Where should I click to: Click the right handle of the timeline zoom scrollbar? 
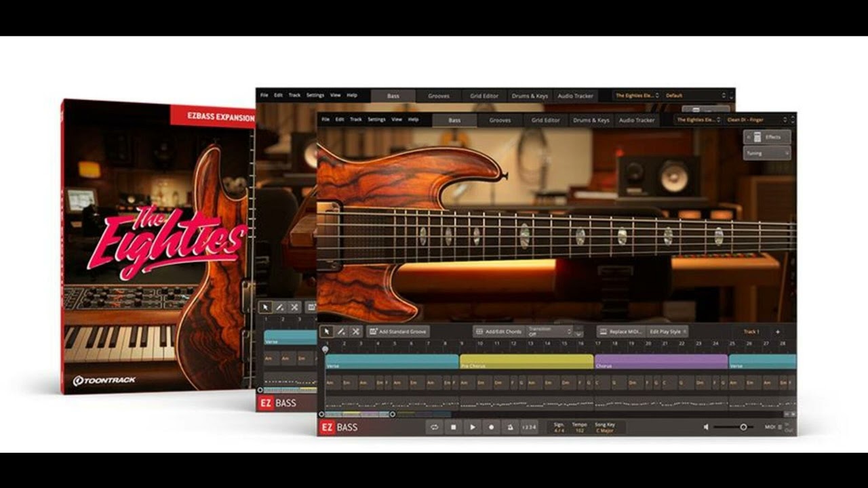(x=393, y=414)
